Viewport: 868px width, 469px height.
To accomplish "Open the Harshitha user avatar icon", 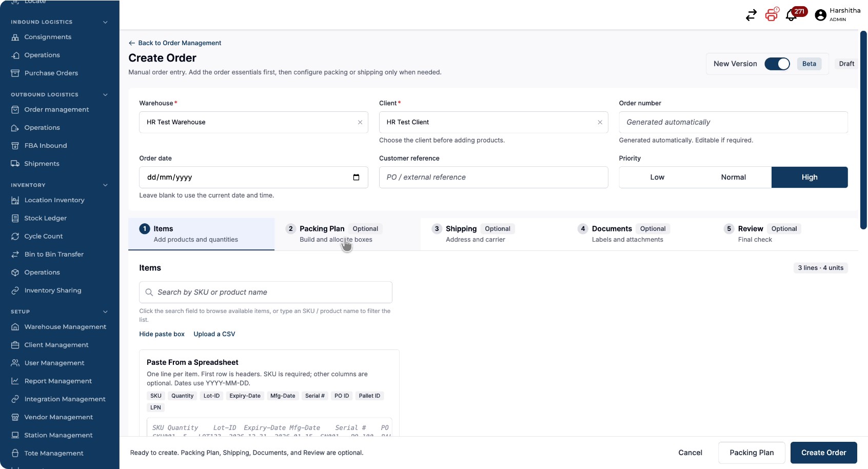I will pyautogui.click(x=820, y=15).
